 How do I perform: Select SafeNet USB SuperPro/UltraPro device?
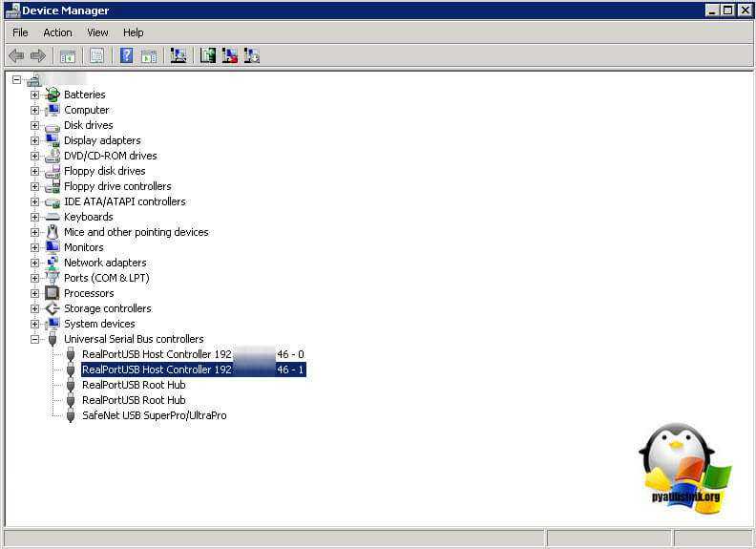tap(155, 415)
